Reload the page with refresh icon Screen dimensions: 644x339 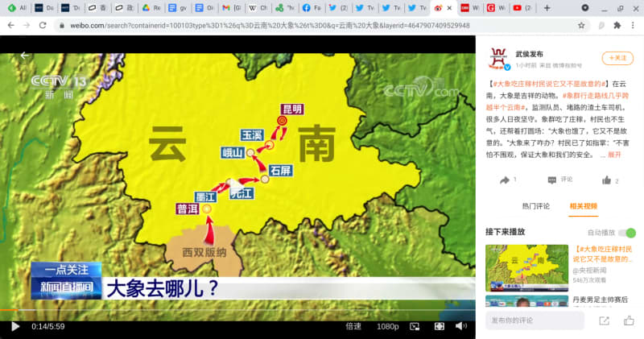(43, 26)
